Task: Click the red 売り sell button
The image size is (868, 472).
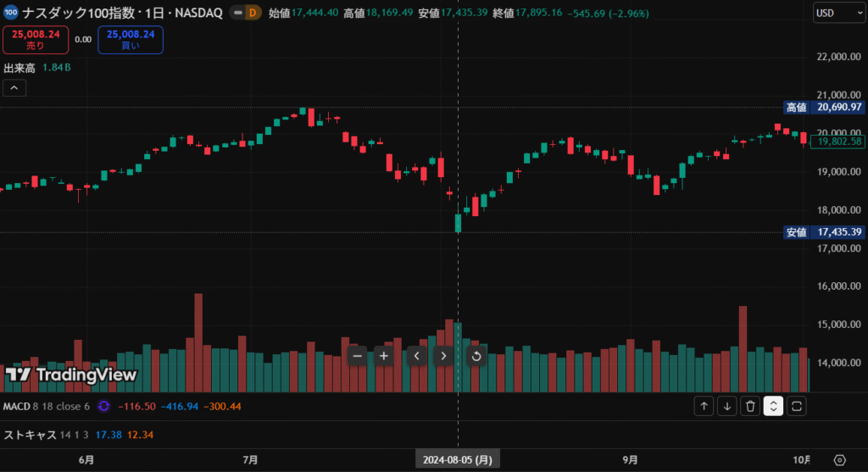Action: pos(35,40)
